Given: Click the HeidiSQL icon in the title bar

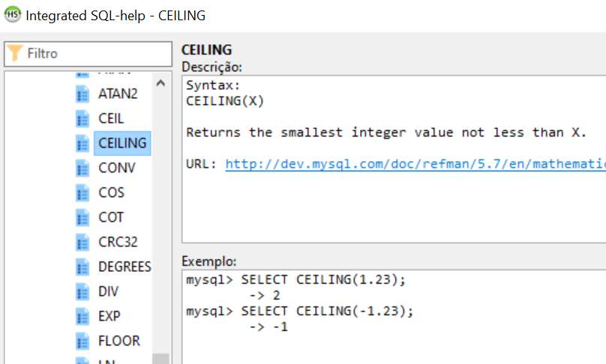Looking at the screenshot, I should (12, 15).
